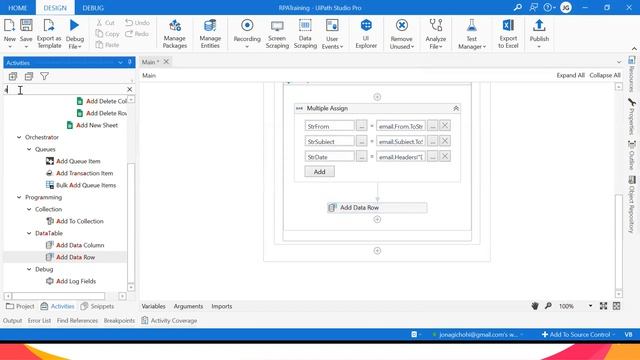This screenshot has width=640, height=360.
Task: Delete the StrFrom assignment row
Action: 445,126
